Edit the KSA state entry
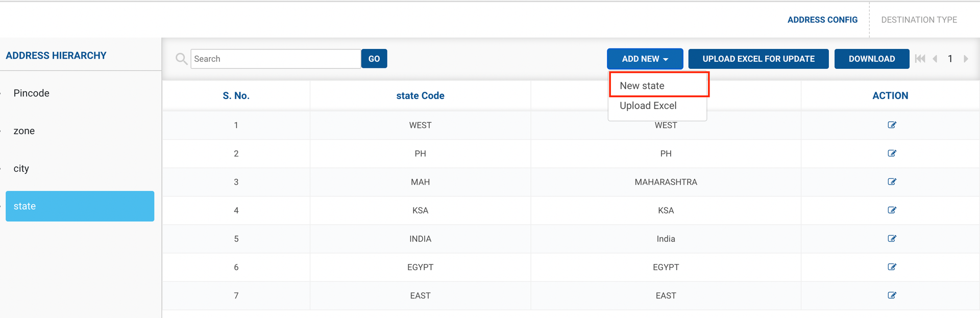Image resolution: width=980 pixels, height=318 pixels. pos(892,210)
